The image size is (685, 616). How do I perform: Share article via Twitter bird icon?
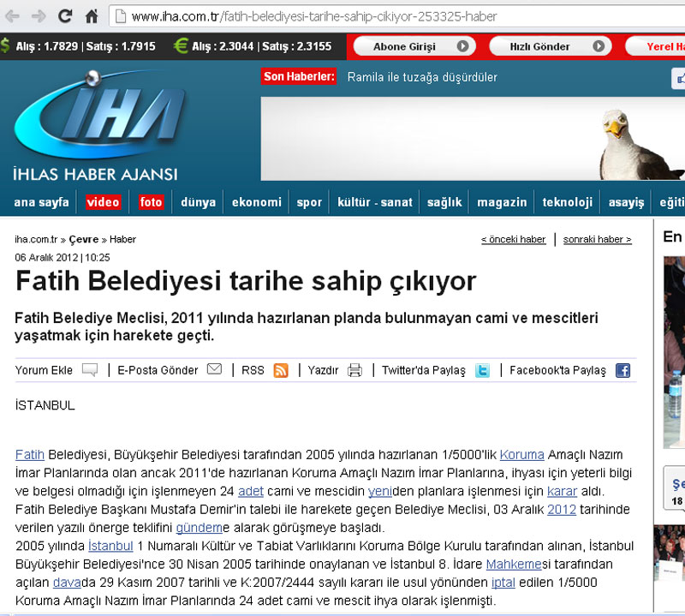(x=483, y=370)
